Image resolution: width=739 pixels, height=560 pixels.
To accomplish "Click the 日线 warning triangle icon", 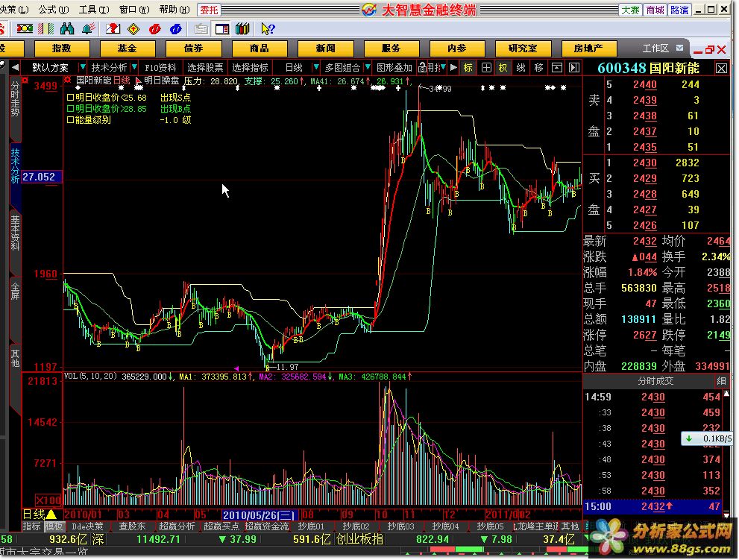I will [x=51, y=515].
